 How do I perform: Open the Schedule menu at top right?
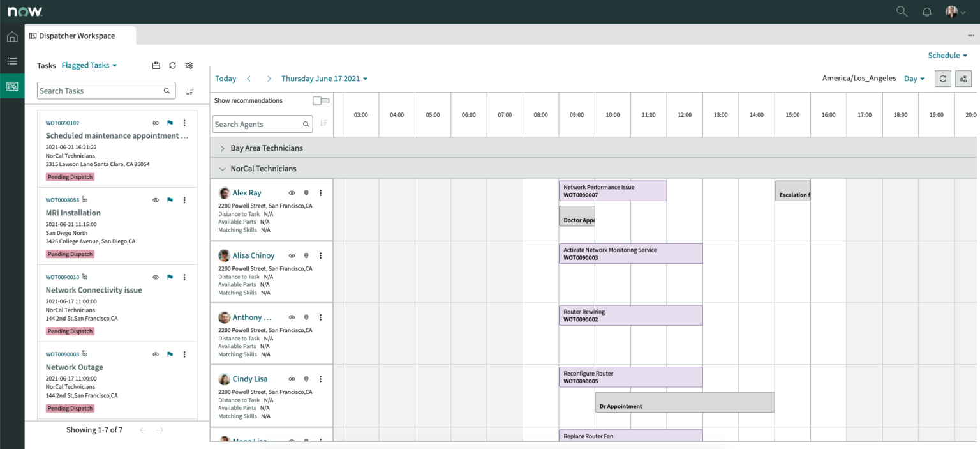[947, 55]
